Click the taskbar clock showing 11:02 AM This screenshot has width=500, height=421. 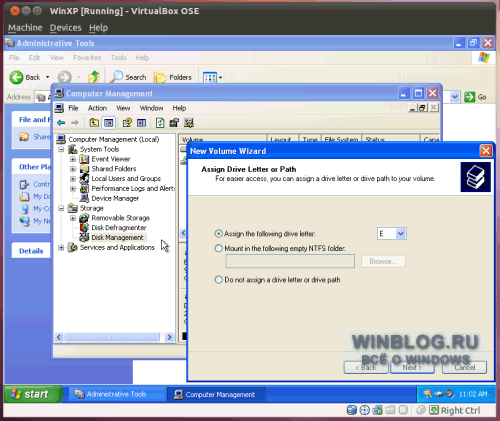pyautogui.click(x=473, y=394)
